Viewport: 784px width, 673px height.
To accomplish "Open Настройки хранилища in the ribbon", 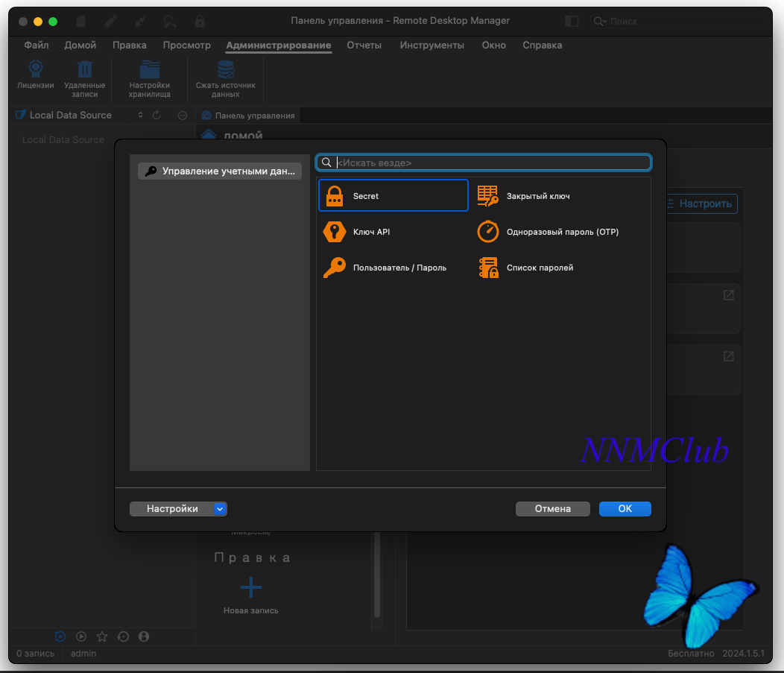I will (x=150, y=80).
